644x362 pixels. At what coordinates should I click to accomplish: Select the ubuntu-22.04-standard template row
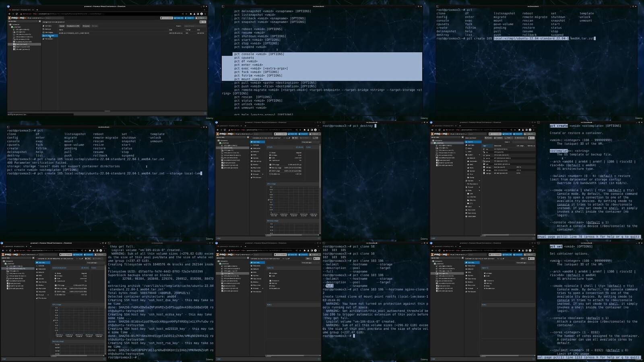tap(132, 33)
